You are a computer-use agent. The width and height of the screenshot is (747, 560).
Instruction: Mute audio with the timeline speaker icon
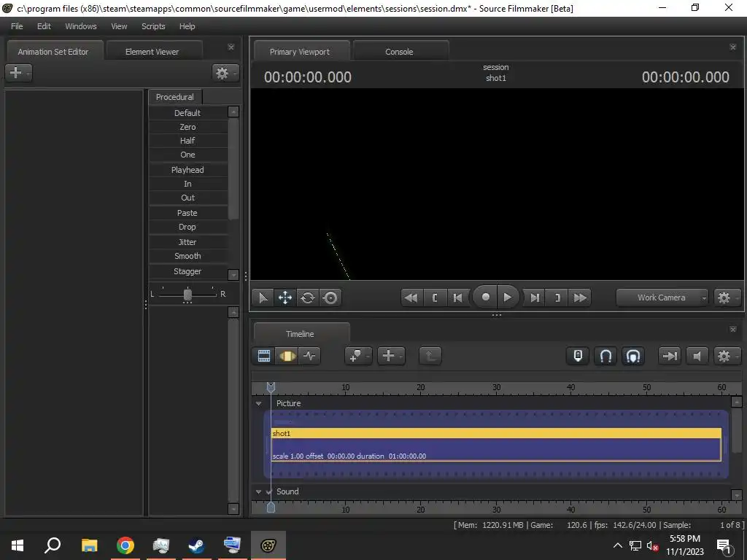[x=697, y=356]
